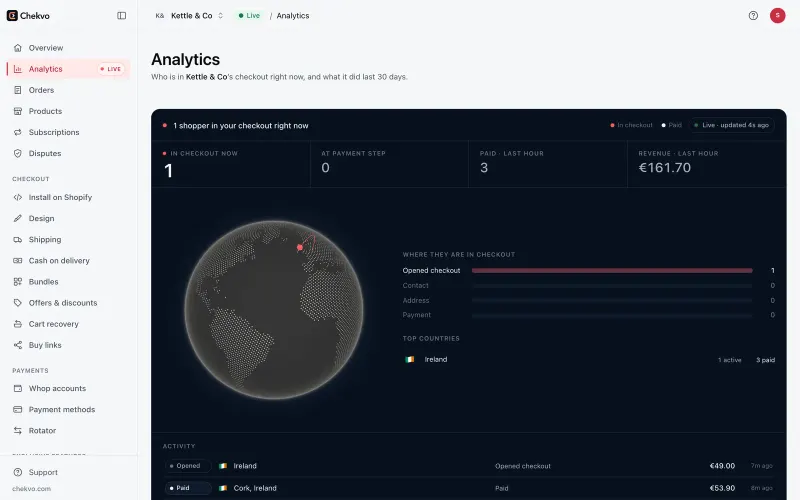Click the €161.70 revenue value

[x=665, y=168]
